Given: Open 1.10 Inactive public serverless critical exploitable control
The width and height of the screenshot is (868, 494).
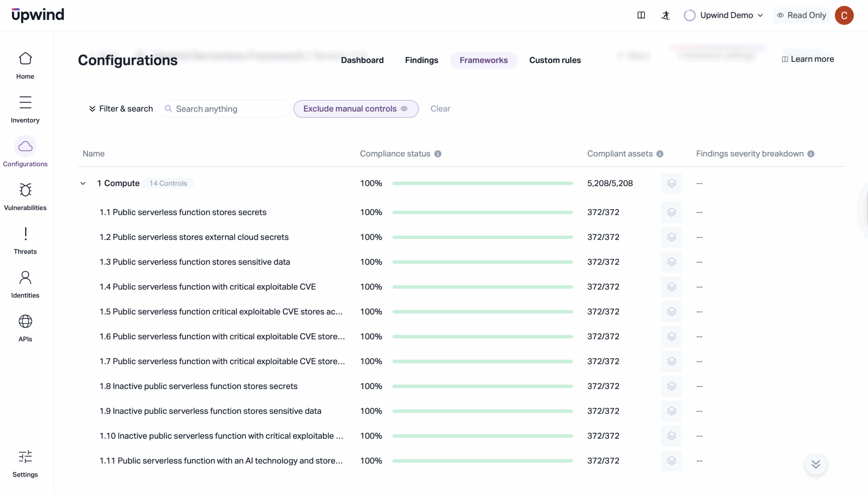Looking at the screenshot, I should pyautogui.click(x=221, y=436).
